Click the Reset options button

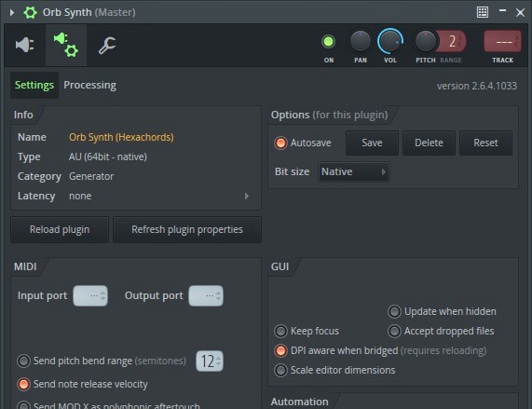tap(485, 143)
